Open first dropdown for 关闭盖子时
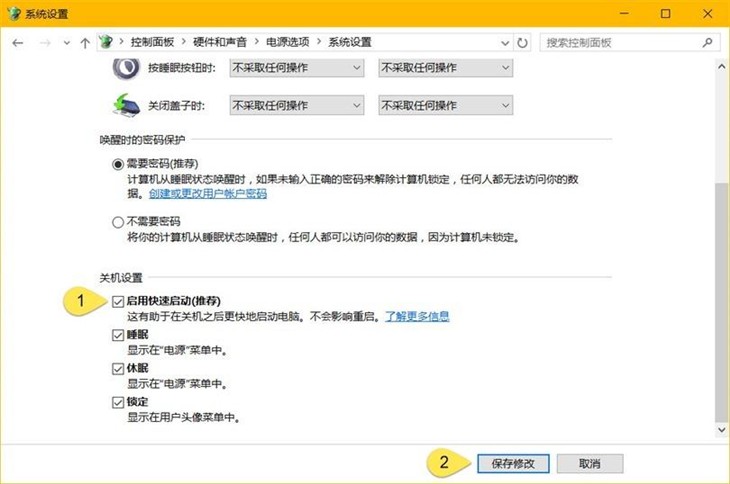Viewport: 730px width, 484px height. pyautogui.click(x=297, y=106)
